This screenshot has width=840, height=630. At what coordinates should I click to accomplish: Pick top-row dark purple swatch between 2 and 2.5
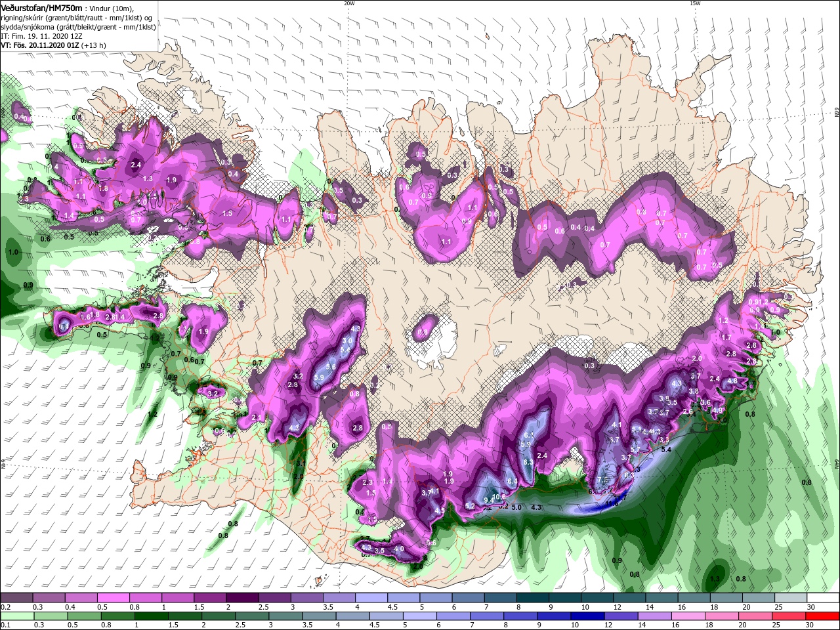click(241, 598)
